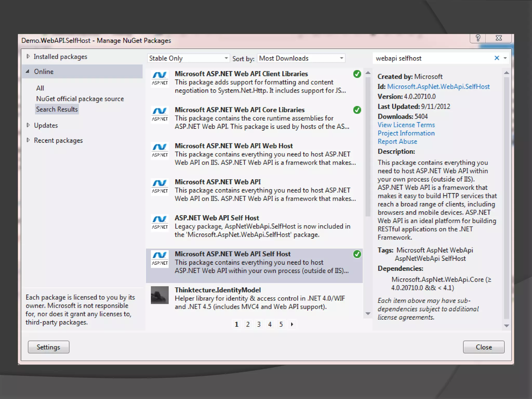Click the Thinktecture.IdentityModel package thumbnail
This screenshot has width=532, height=399.
(159, 295)
